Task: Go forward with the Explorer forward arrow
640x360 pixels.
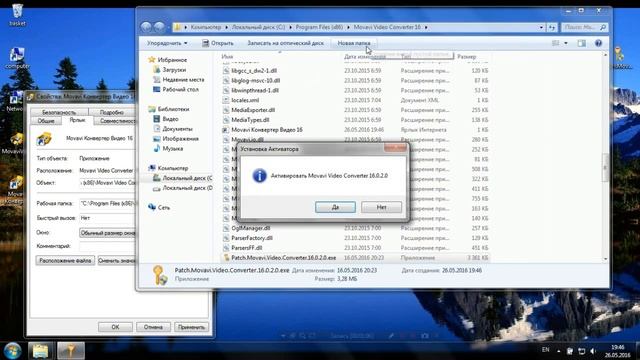Action: pos(159,27)
